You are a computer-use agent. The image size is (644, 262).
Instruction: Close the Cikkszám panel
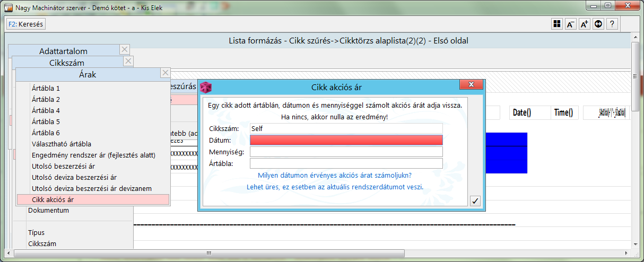128,62
